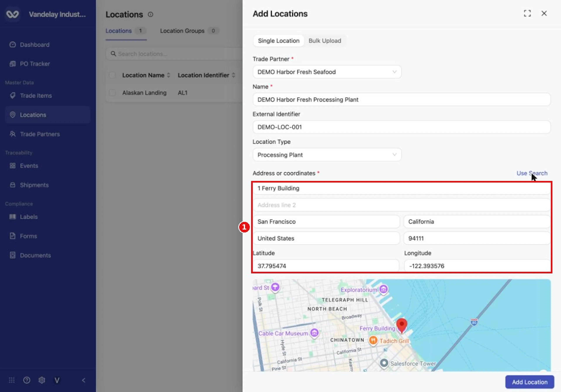The width and height of the screenshot is (561, 392).
Task: Open PO Tracker in the sidebar
Action: (x=35, y=64)
